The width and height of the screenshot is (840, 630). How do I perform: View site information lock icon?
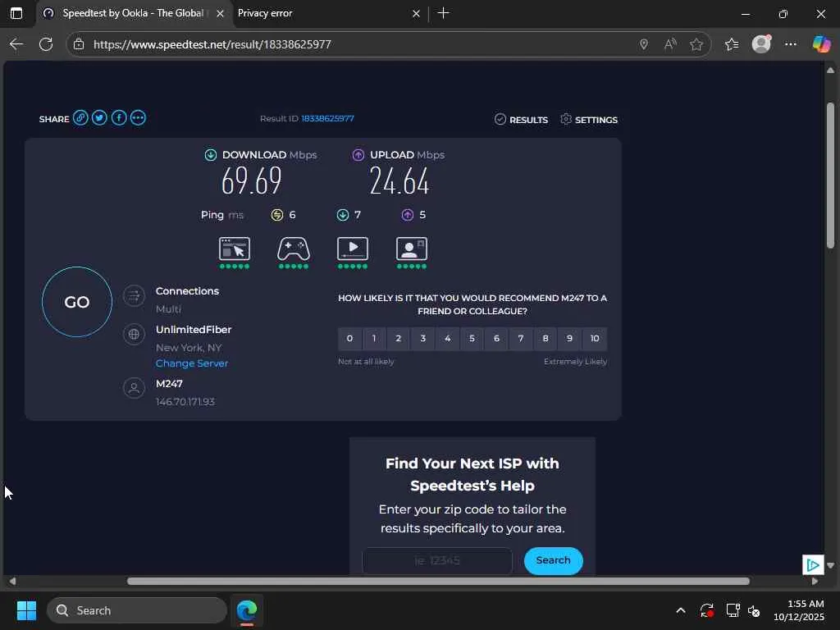pos(80,44)
